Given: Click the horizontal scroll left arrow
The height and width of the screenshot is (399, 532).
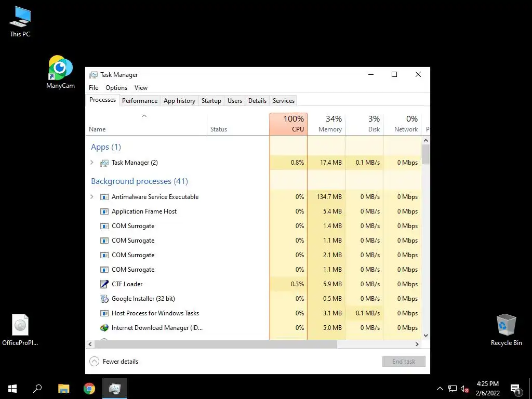Looking at the screenshot, I should (90, 344).
